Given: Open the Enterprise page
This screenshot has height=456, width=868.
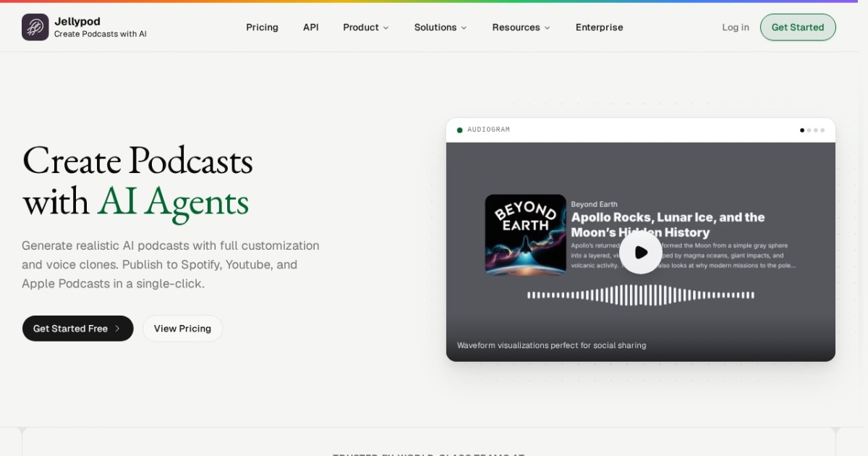Looking at the screenshot, I should (599, 28).
